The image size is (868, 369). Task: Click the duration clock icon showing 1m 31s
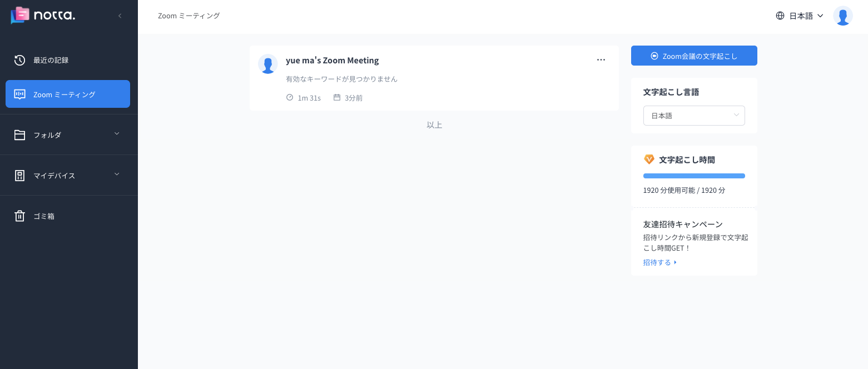290,97
